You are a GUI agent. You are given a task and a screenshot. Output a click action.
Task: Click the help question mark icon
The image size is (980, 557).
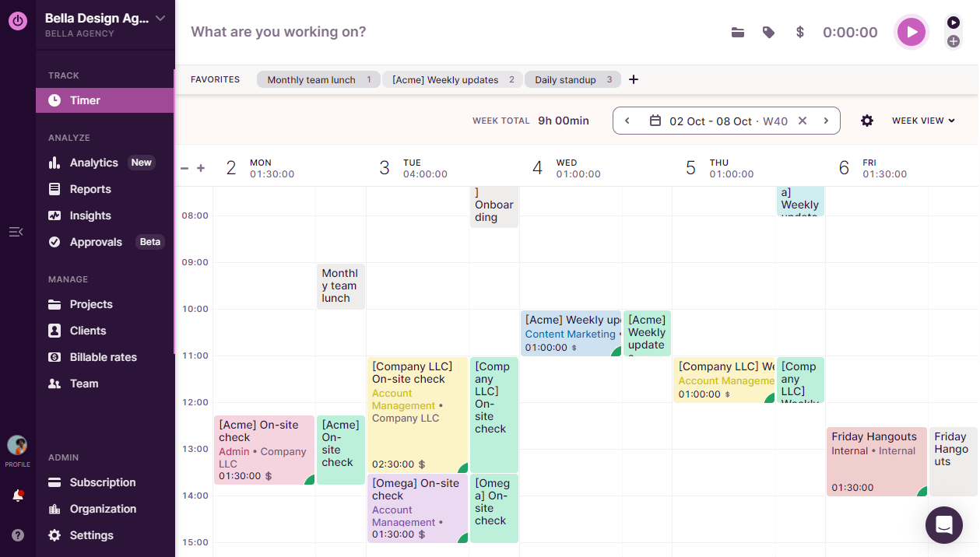point(18,535)
